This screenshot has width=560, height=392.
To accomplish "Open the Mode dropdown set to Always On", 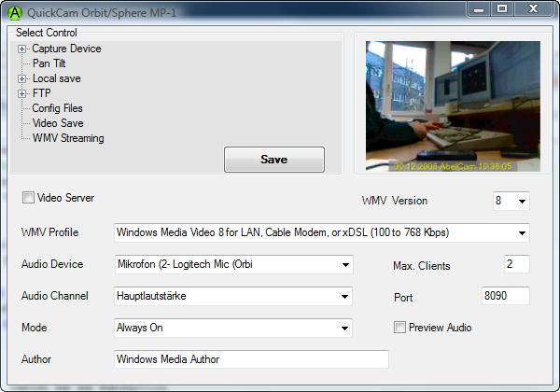I will pyautogui.click(x=344, y=328).
